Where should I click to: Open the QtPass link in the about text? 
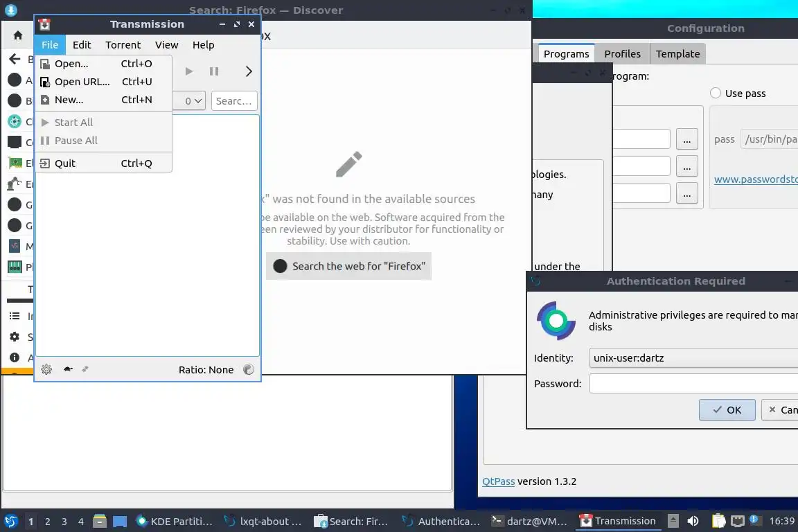click(x=498, y=481)
